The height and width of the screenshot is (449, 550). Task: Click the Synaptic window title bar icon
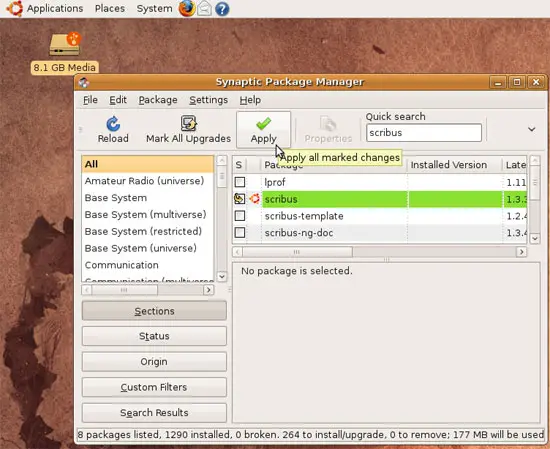(84, 82)
